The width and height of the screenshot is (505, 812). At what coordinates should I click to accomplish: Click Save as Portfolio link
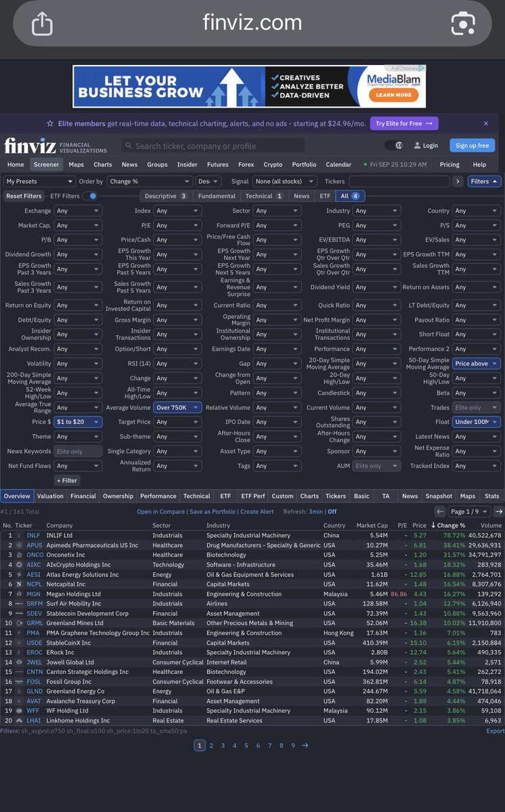tap(212, 511)
